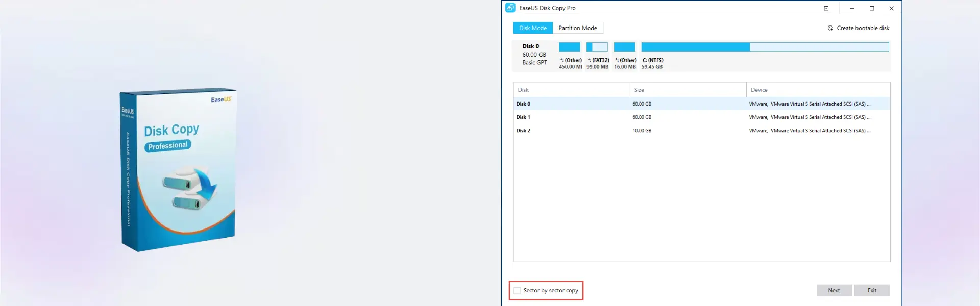Select the 16.00 MB Other partition bar
This screenshot has height=306, width=980.
tap(624, 47)
